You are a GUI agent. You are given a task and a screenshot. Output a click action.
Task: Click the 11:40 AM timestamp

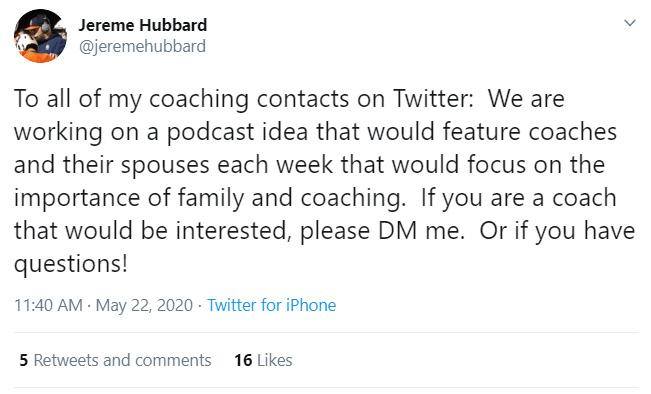[49, 305]
